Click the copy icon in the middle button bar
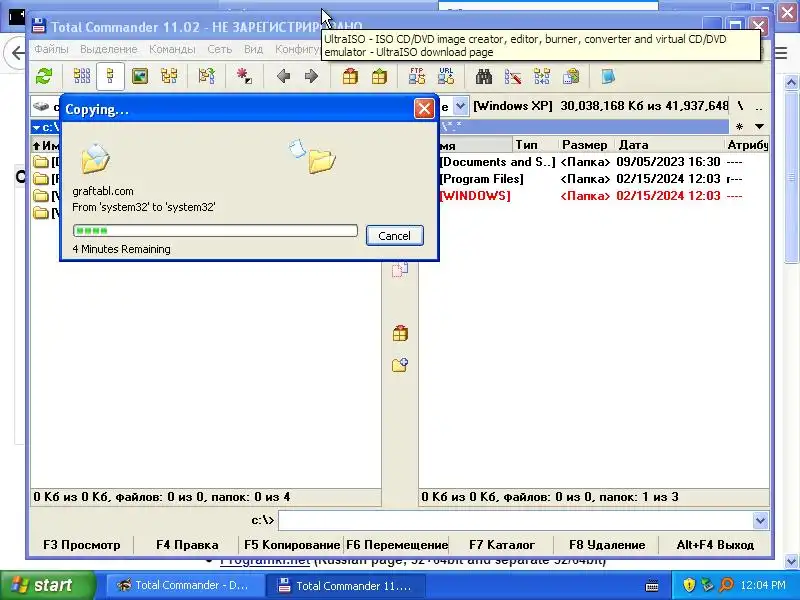Viewport: 800px width, 600px height. 400,269
